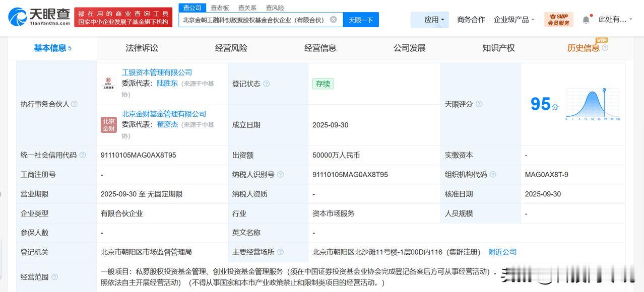This screenshot has width=644, height=292.
Task: Select the 法律诉讼 tab
Action: [142, 48]
